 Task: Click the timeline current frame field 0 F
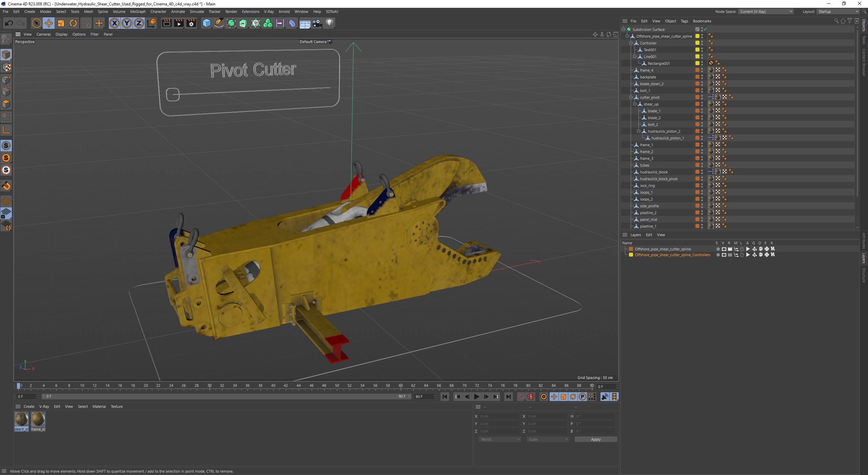[607, 386]
